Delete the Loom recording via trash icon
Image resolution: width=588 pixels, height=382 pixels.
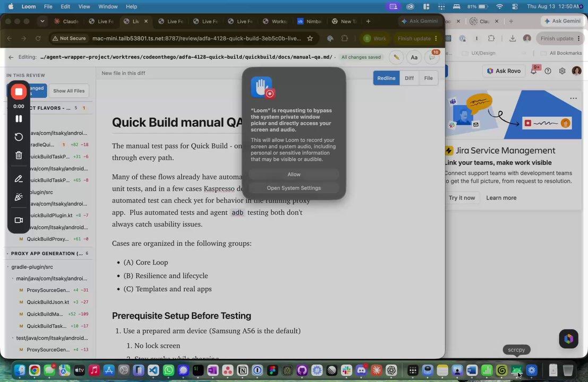[x=19, y=155]
